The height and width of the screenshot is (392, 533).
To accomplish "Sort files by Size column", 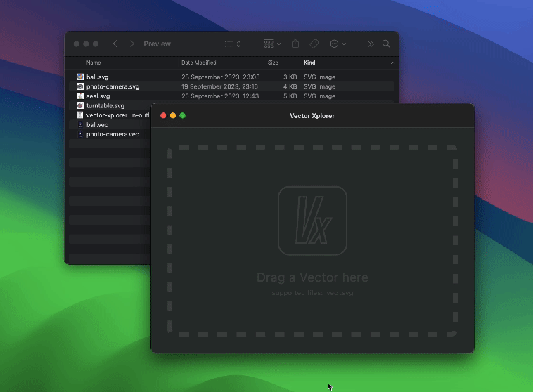I will [273, 63].
